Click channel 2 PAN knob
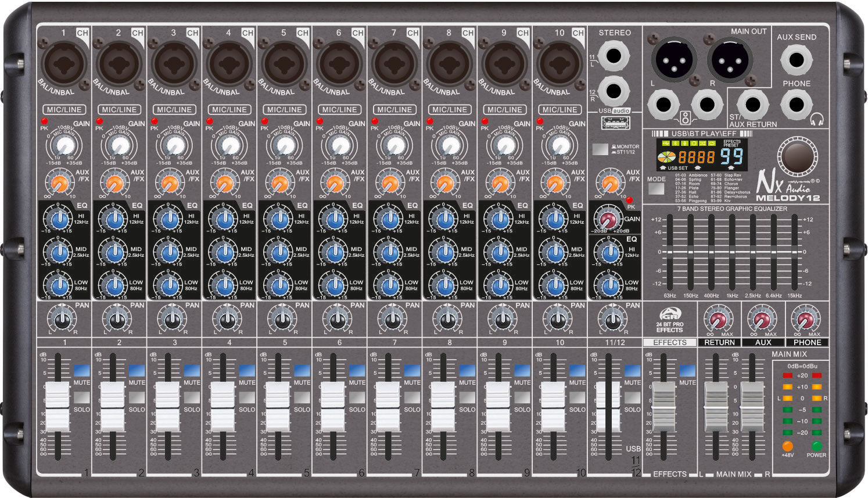 click(116, 320)
